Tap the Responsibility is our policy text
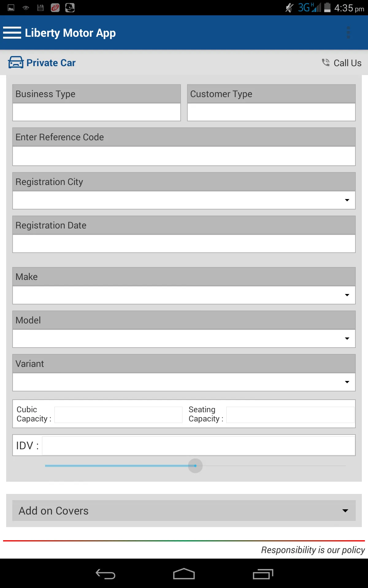 click(313, 550)
